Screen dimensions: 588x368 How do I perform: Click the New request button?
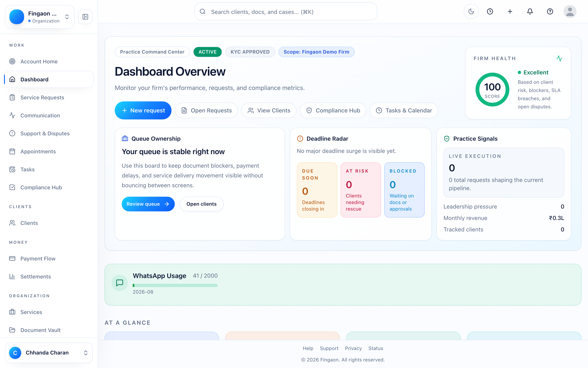pyautogui.click(x=143, y=110)
